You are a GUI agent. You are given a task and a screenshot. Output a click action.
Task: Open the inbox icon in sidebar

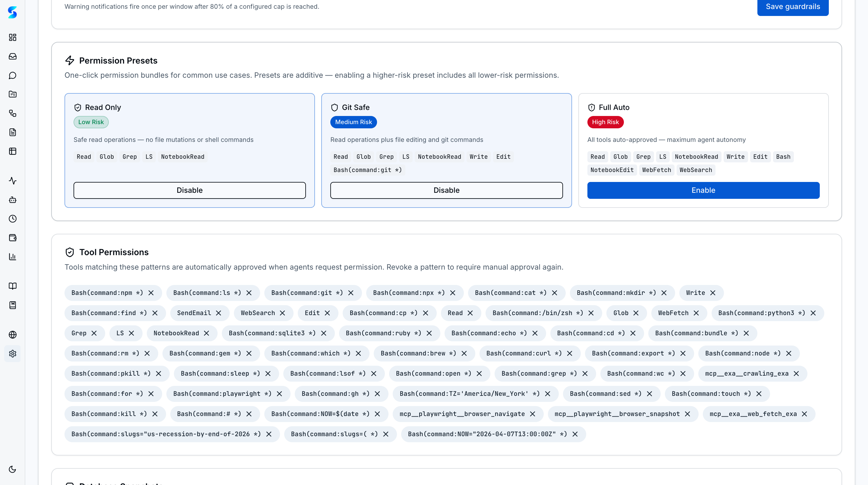click(12, 56)
